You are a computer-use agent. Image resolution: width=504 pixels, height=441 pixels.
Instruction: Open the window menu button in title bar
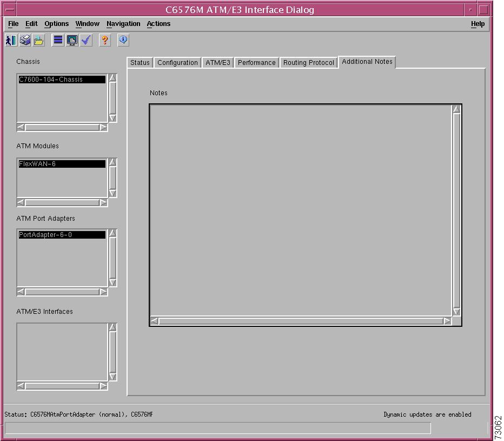pyautogui.click(x=10, y=10)
